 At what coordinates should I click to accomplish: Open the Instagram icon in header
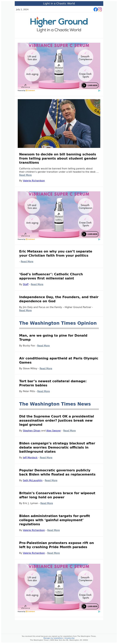[100, 9]
